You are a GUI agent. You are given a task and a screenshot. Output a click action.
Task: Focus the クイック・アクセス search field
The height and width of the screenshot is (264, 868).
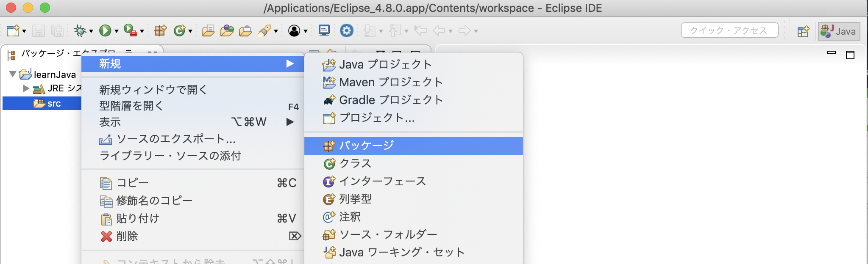point(729,30)
